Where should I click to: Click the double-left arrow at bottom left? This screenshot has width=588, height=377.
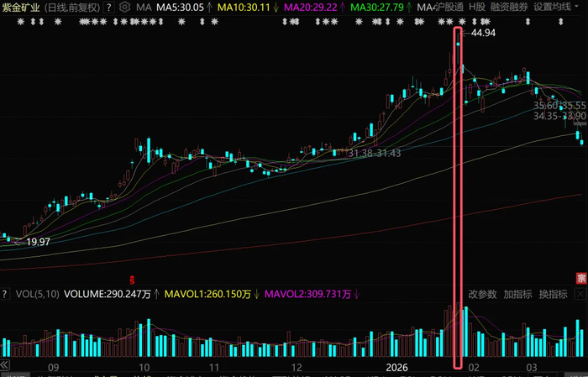pyautogui.click(x=4, y=365)
